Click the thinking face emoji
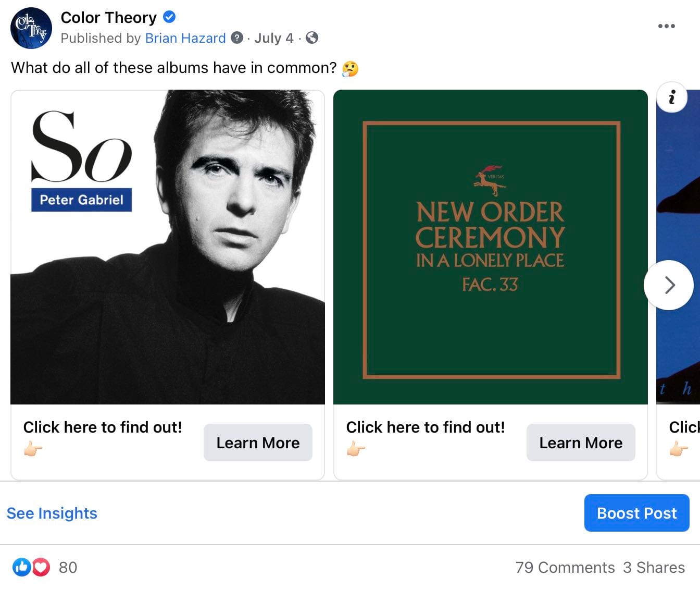Viewport: 700px width, 589px height. coord(351,68)
